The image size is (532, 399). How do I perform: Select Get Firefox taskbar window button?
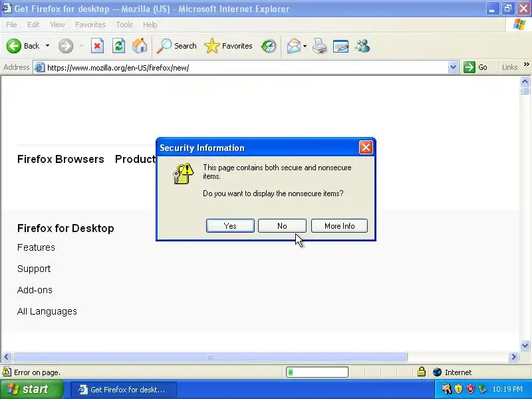point(123,390)
